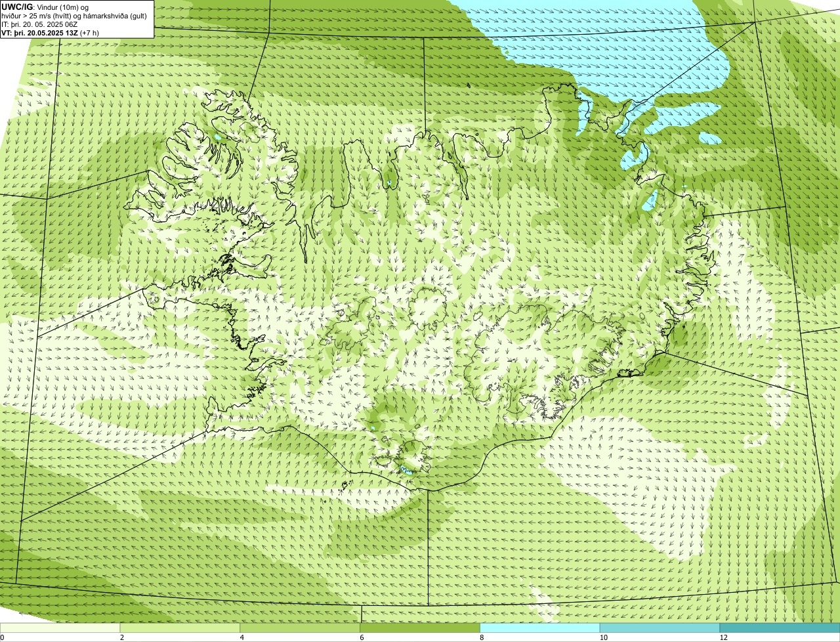
Task: Click the colorbar tick label "0"
Action: pyautogui.click(x=2, y=637)
